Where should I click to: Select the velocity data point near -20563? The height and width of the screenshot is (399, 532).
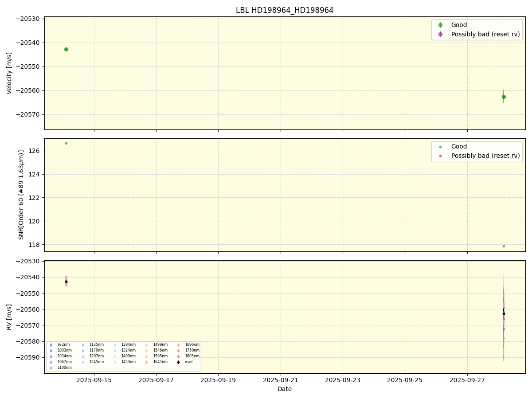click(504, 97)
